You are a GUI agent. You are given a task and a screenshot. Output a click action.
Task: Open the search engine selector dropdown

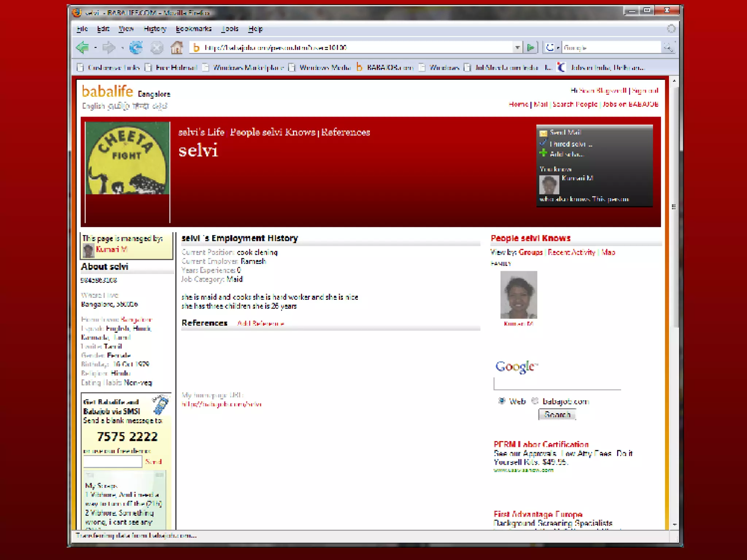558,48
